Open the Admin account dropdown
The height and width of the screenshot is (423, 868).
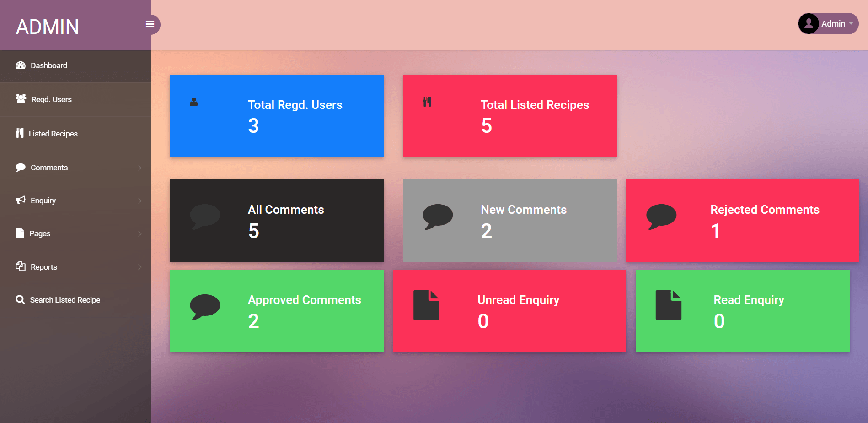(833, 24)
